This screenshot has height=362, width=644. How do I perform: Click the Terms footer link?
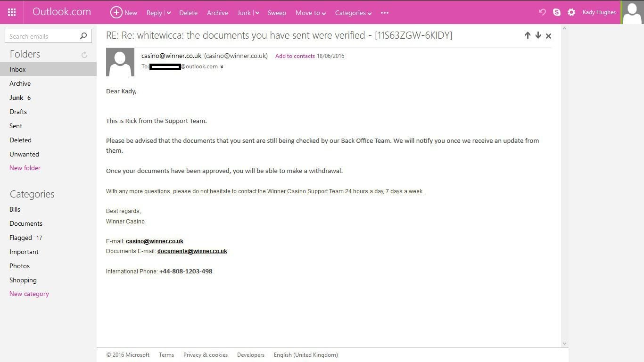pos(166,355)
